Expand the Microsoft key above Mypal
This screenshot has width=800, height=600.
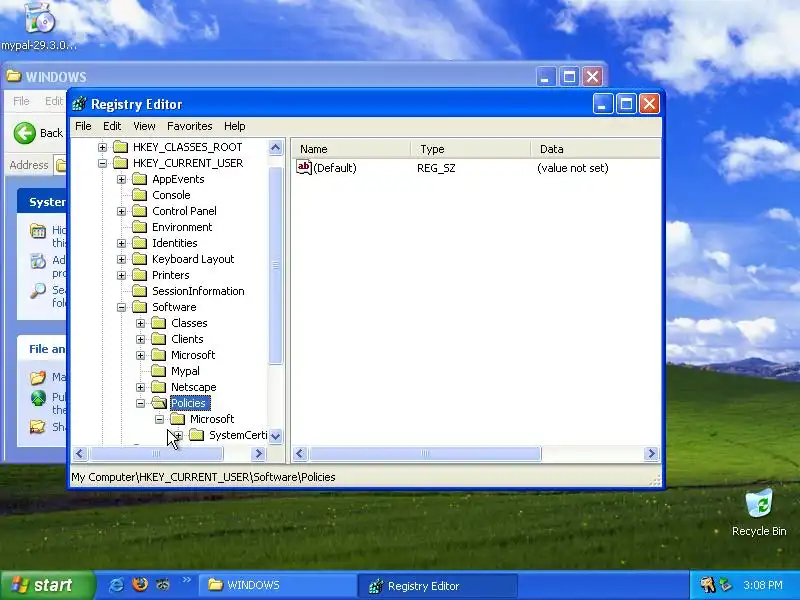140,355
